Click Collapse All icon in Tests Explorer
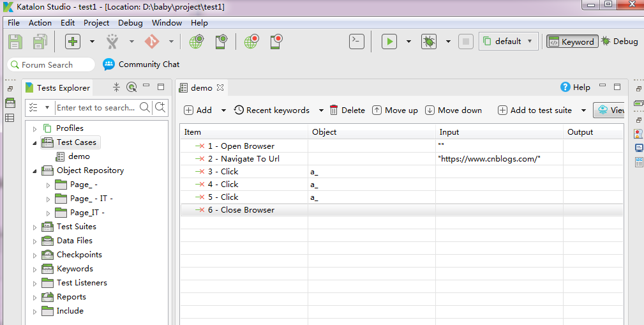644x325 pixels. tap(116, 87)
